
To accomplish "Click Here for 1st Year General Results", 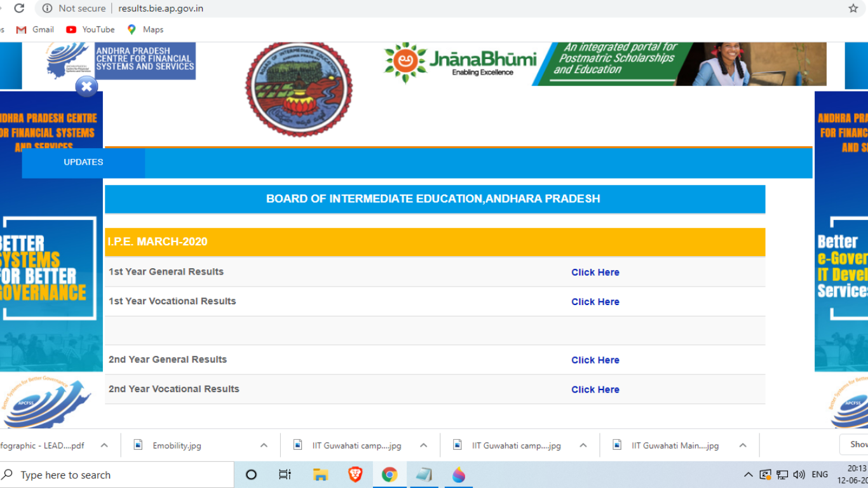I will click(x=595, y=273).
